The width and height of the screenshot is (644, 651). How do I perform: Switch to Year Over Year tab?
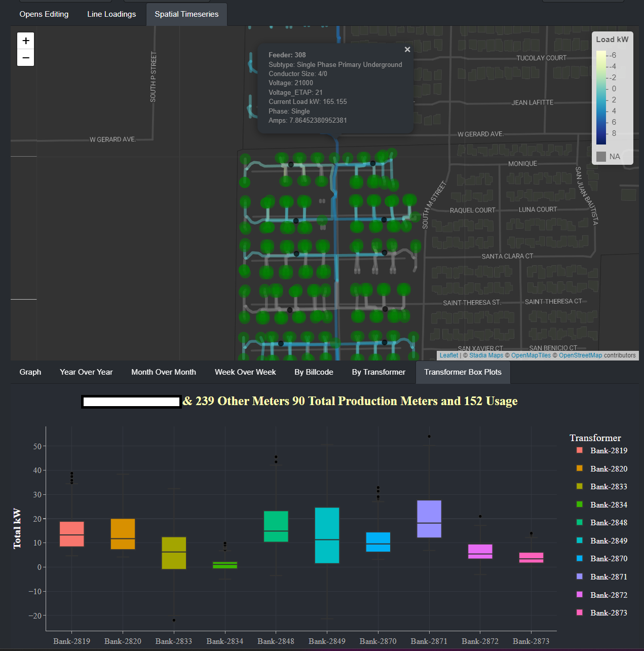tap(86, 372)
